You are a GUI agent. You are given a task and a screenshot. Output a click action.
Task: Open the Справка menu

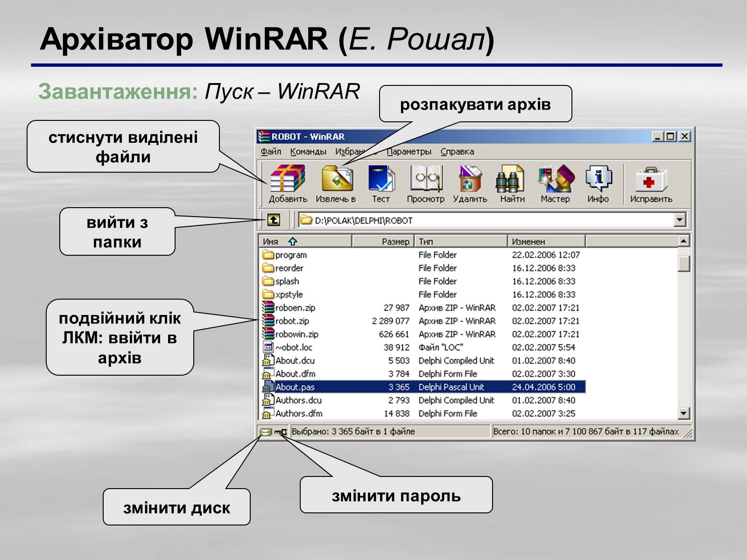(457, 151)
